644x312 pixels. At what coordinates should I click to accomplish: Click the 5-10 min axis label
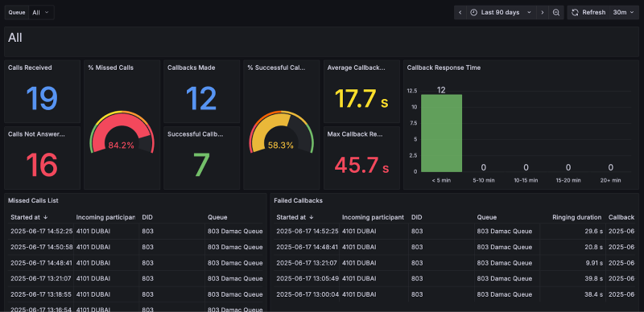pyautogui.click(x=484, y=180)
